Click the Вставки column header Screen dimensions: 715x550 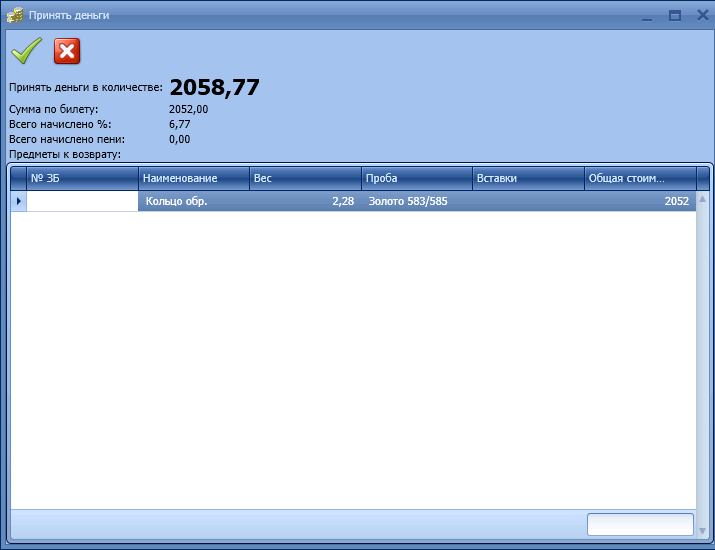tap(527, 178)
